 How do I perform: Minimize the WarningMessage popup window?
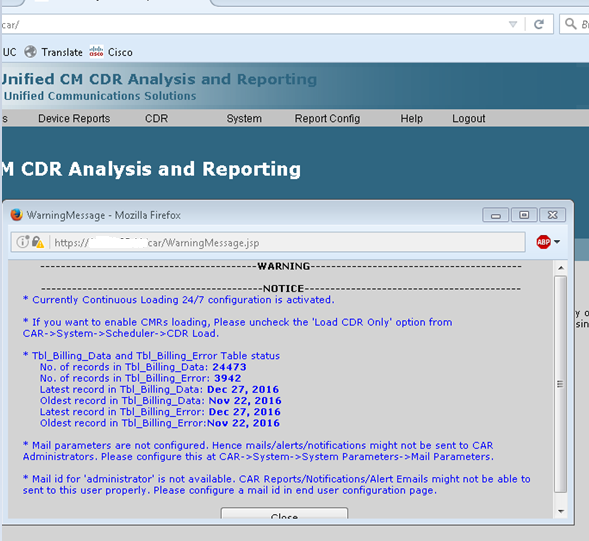coord(495,215)
